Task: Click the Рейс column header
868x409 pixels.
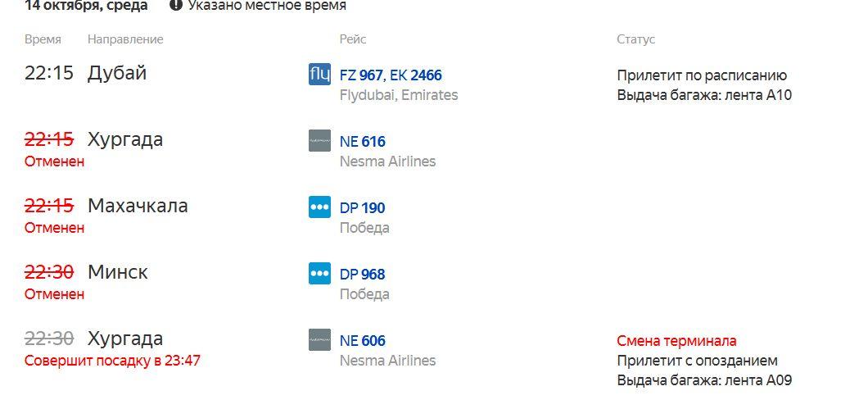Action: pyautogui.click(x=353, y=39)
